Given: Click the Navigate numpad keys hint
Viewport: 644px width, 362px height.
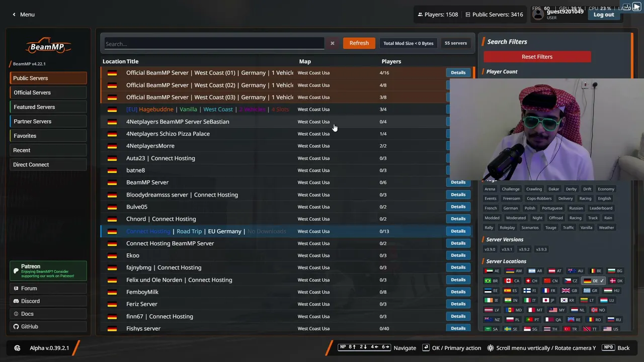Looking at the screenshot, I should pos(364,347).
